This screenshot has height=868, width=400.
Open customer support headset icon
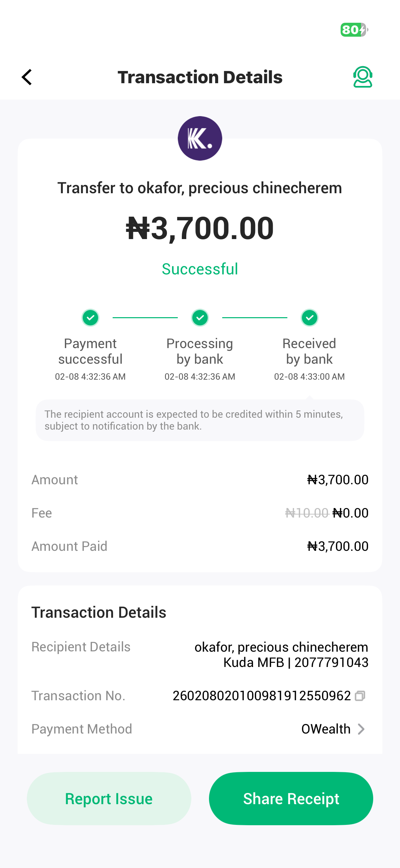click(363, 77)
